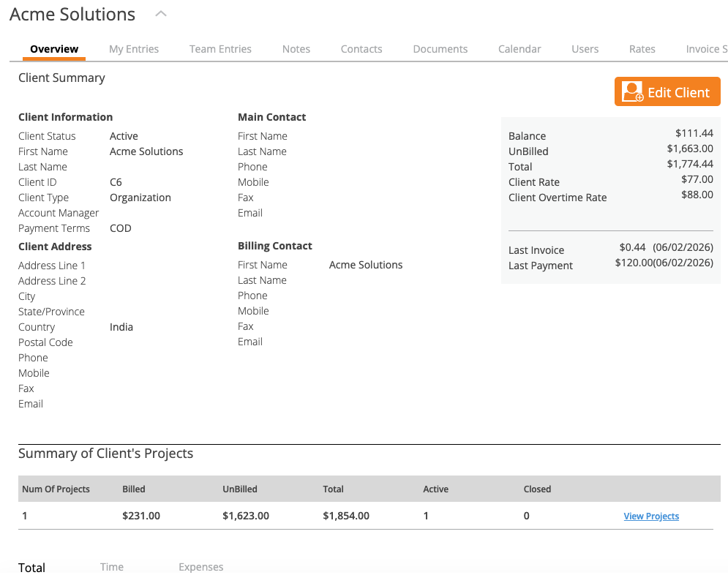Click First Name value Acme Solutions in Client Information
This screenshot has height=575, width=728.
[146, 151]
